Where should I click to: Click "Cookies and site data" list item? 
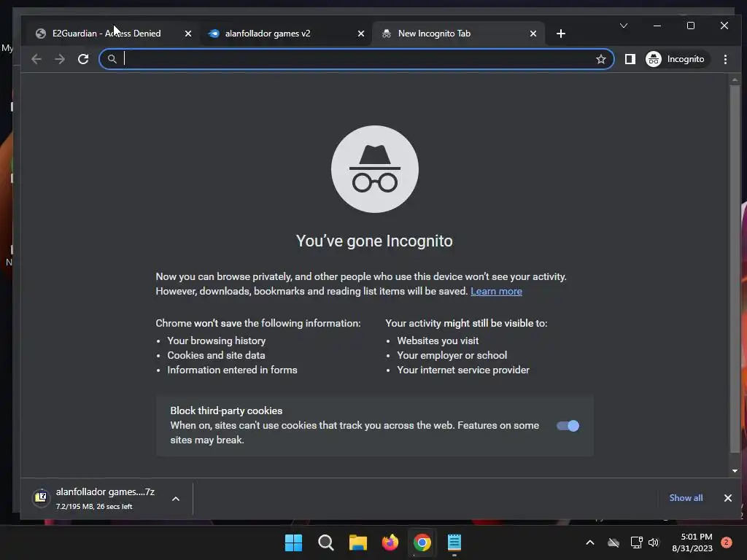click(216, 355)
